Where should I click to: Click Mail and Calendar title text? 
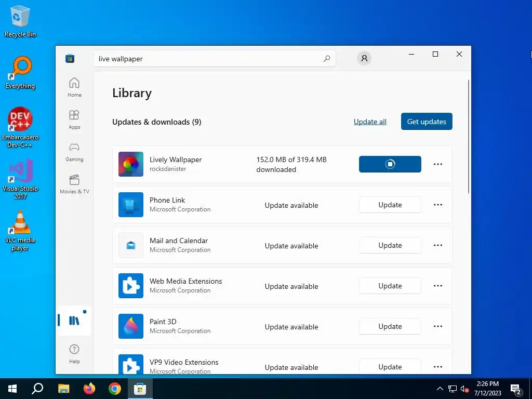coord(179,241)
